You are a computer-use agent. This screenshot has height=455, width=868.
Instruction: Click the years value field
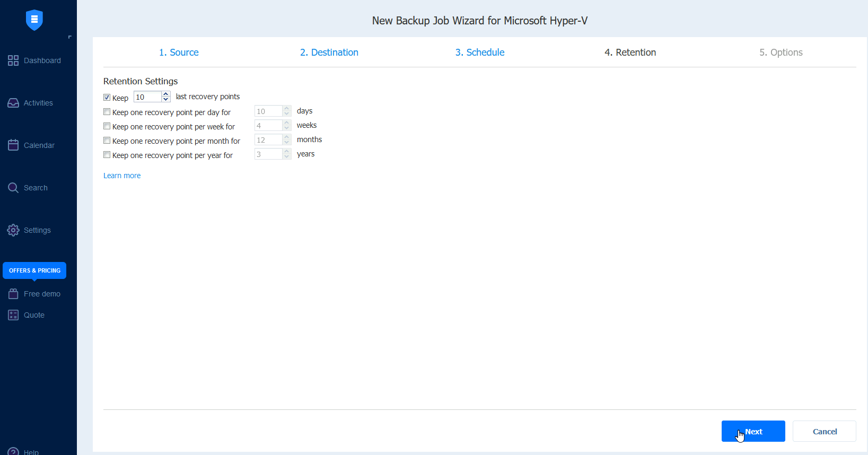[268, 154]
